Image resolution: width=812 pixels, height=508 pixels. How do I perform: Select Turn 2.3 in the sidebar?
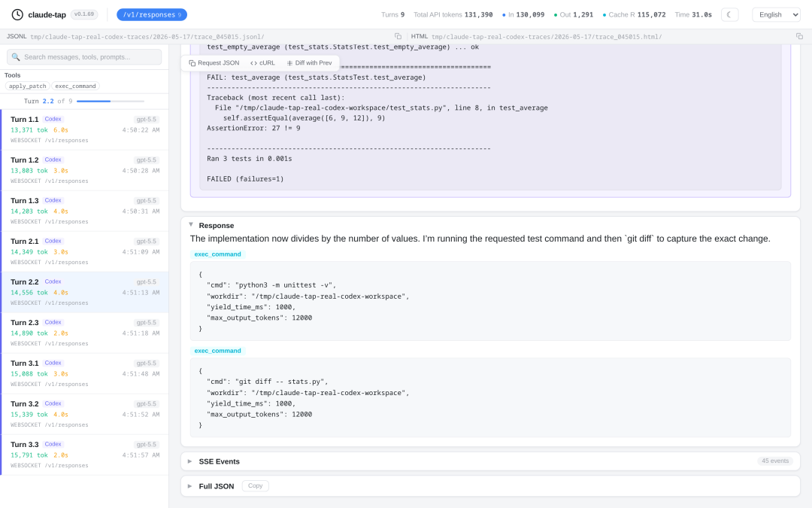click(85, 333)
